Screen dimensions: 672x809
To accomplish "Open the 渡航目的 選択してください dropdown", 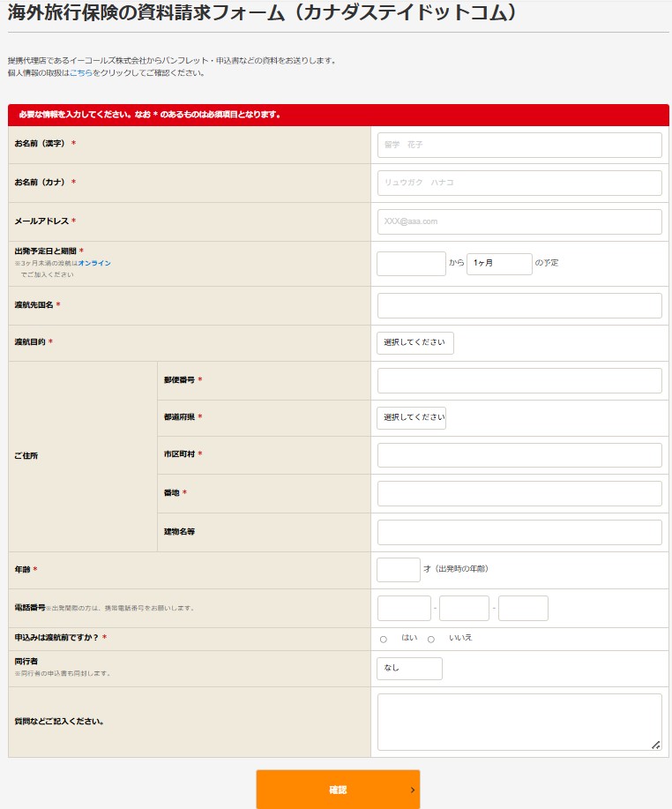I will pos(415,342).
